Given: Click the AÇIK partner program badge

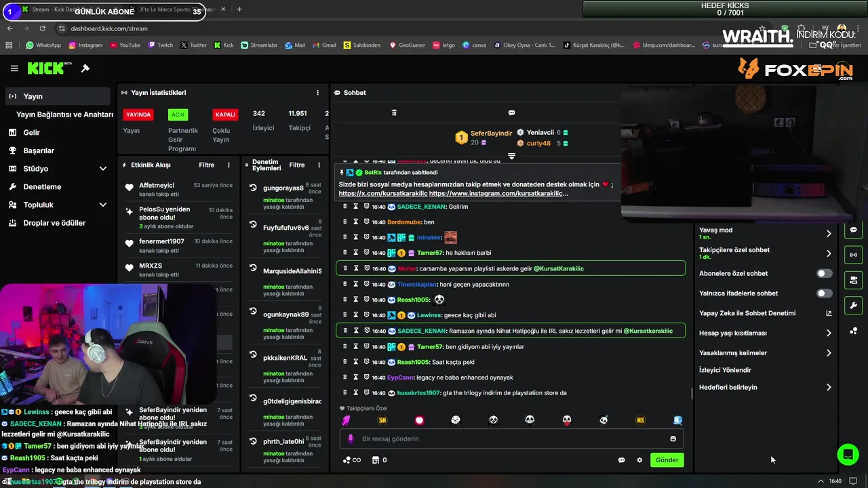Looking at the screenshot, I should click(178, 115).
